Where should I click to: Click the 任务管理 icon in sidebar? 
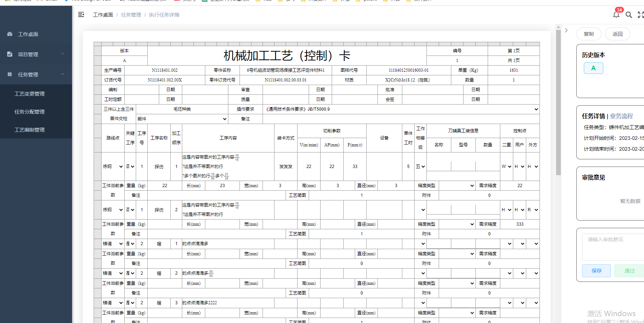pyautogui.click(x=10, y=74)
